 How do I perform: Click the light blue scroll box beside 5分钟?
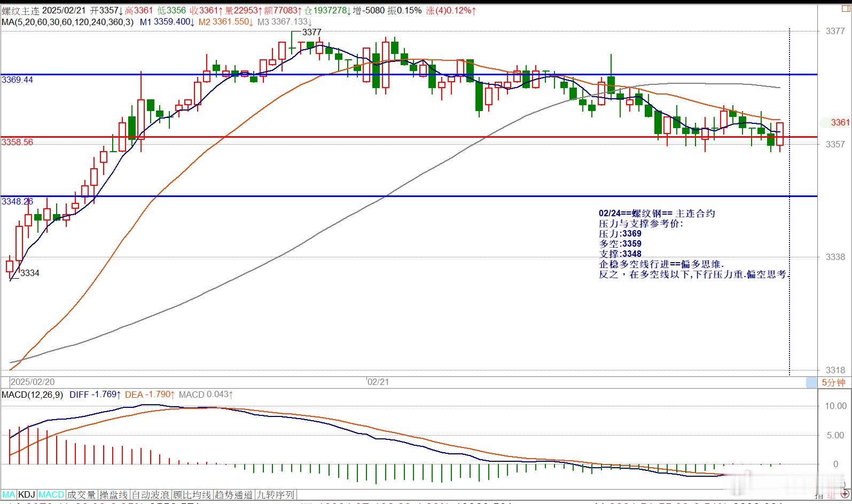click(x=811, y=382)
